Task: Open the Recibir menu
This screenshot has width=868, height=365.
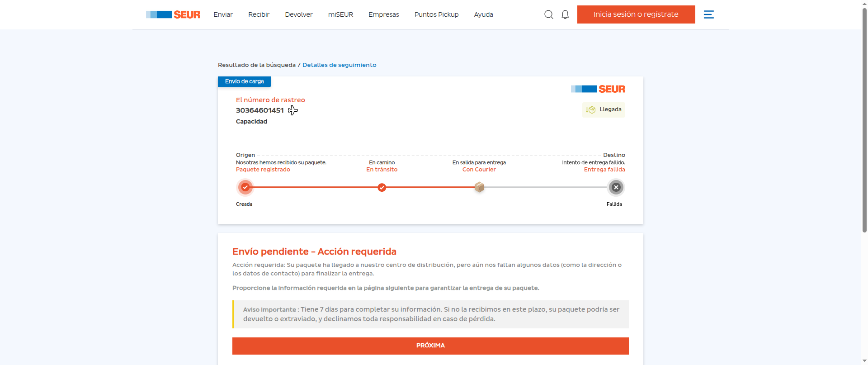Action: pyautogui.click(x=259, y=14)
